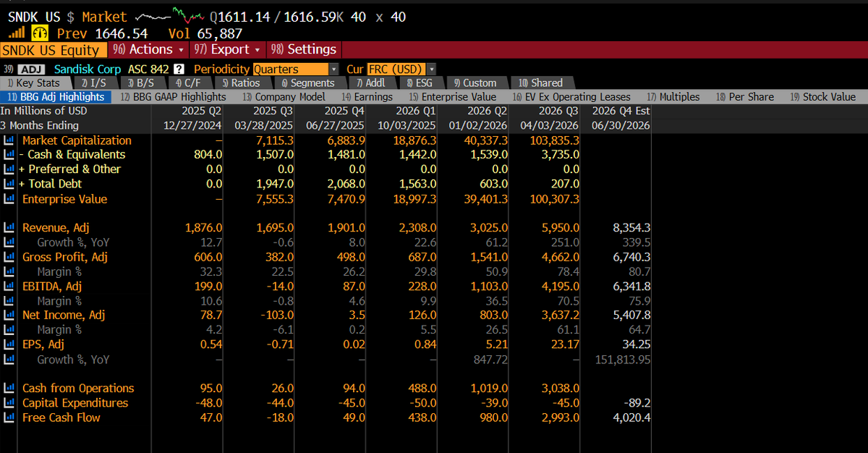Select Company Model sub-tab
The height and width of the screenshot is (453, 868).
pyautogui.click(x=284, y=97)
